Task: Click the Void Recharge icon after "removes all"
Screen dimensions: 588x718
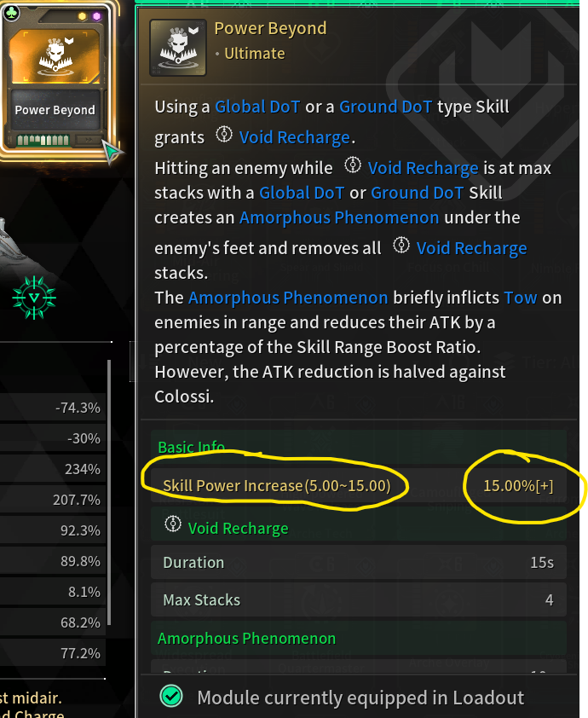Action: coord(401,246)
